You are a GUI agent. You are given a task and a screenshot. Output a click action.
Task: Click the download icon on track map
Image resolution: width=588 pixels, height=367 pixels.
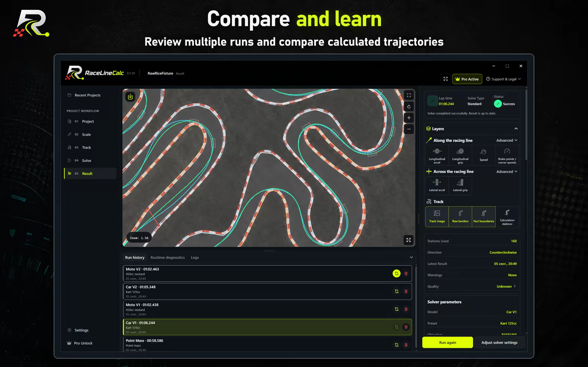coord(130,97)
